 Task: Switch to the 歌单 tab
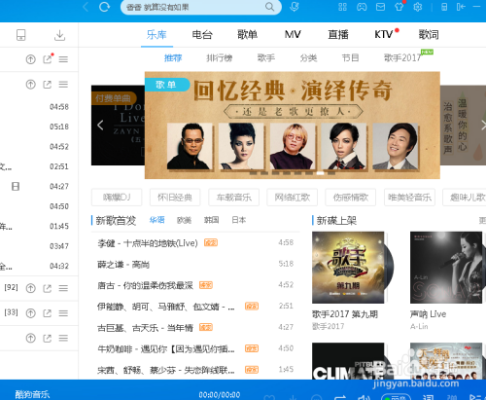(247, 35)
